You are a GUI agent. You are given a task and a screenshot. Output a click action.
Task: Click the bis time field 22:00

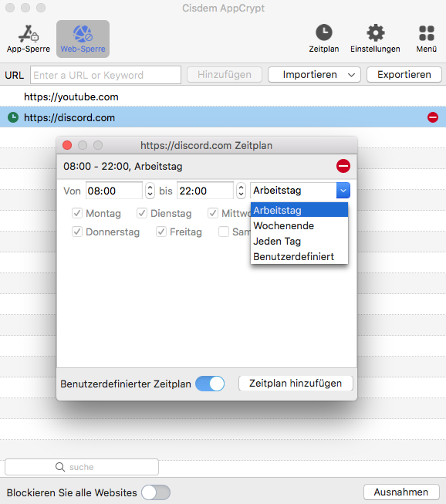pos(205,191)
